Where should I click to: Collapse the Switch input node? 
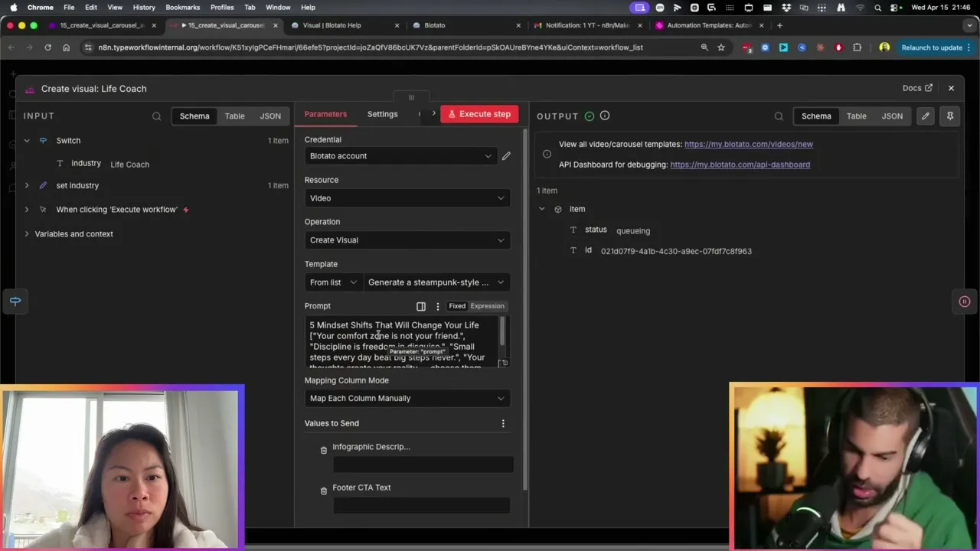pyautogui.click(x=27, y=141)
